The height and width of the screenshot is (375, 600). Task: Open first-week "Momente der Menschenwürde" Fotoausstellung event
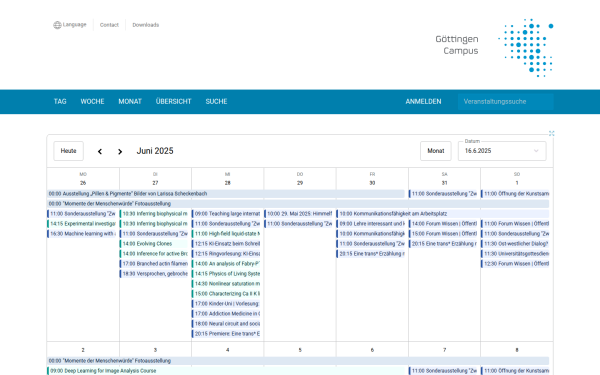tap(298, 204)
